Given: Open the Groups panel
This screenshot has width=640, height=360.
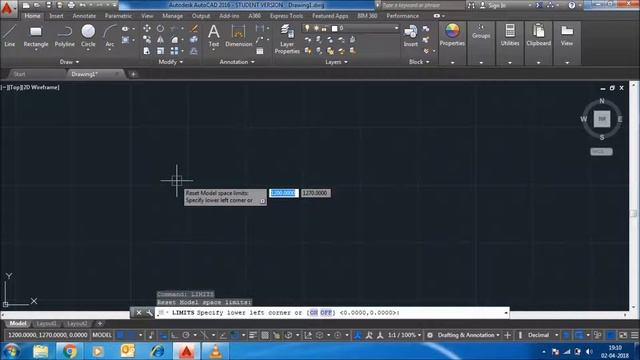Looking at the screenshot, I should click(481, 31).
